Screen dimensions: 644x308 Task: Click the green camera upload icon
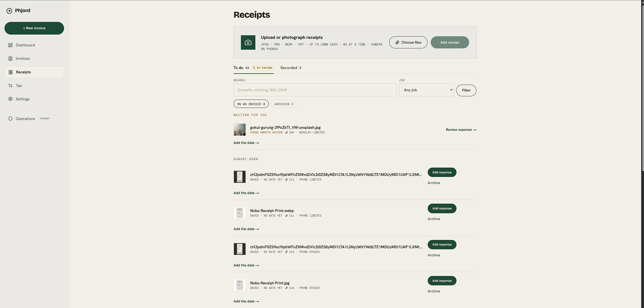pos(248,42)
